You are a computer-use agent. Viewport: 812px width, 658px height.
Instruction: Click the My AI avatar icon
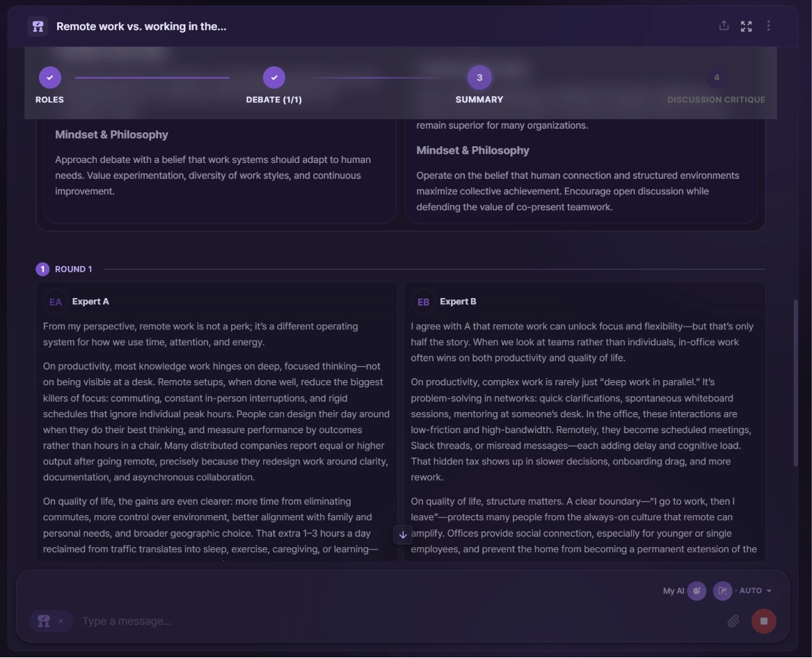(x=696, y=591)
